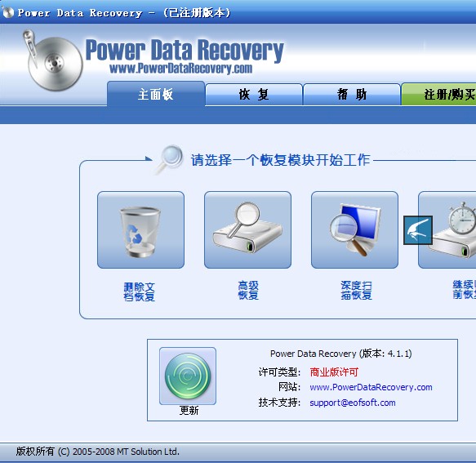This screenshot has width=476, height=463.
Task: Click the app icon in title bar
Action: [x=7, y=12]
